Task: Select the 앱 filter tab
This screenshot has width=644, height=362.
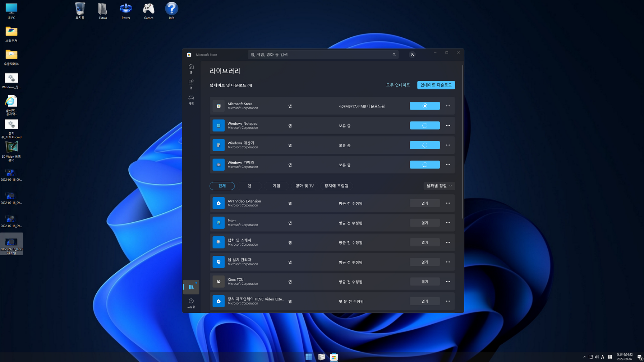Action: (x=249, y=186)
